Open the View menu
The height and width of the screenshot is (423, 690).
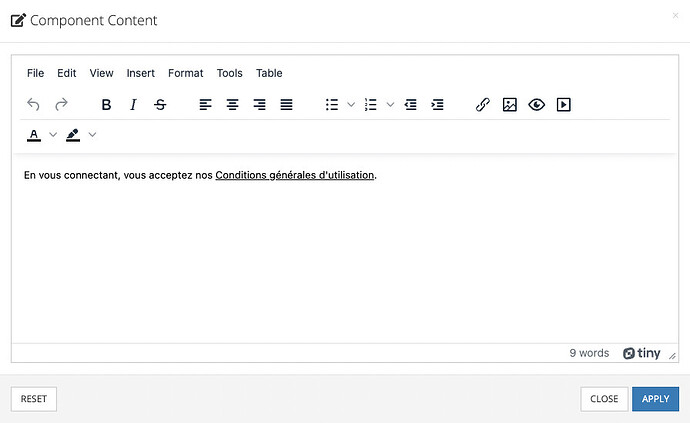(102, 73)
